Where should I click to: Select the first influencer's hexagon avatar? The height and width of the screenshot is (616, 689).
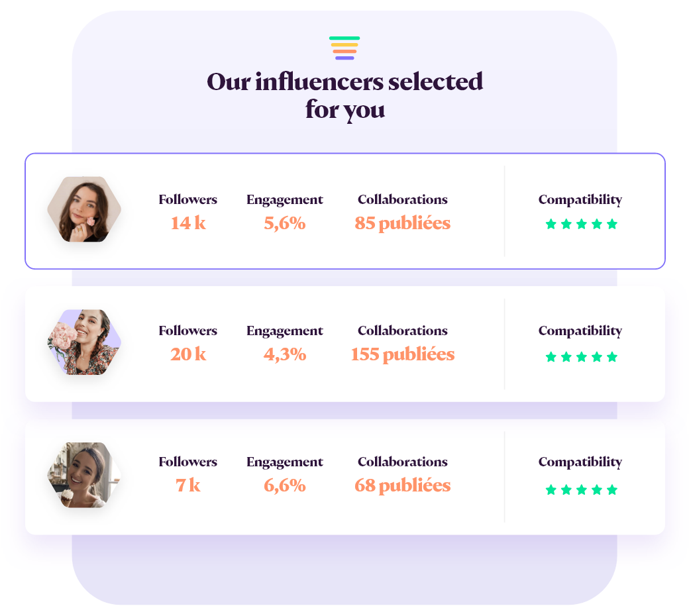tap(84, 209)
